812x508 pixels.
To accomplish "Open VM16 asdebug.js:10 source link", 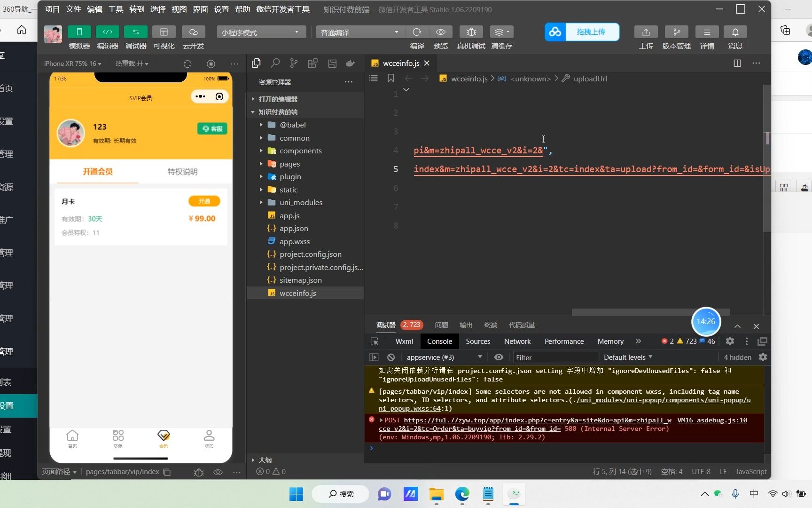I will pyautogui.click(x=712, y=420).
